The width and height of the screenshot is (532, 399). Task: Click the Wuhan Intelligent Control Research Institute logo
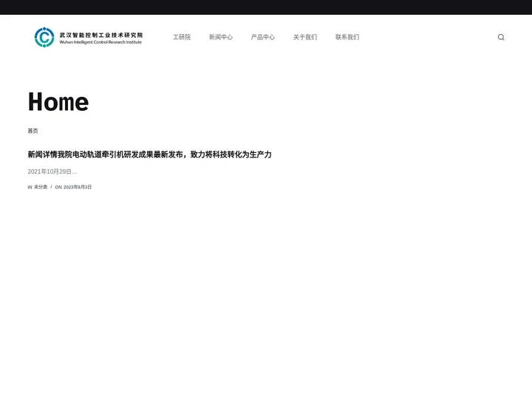[89, 38]
